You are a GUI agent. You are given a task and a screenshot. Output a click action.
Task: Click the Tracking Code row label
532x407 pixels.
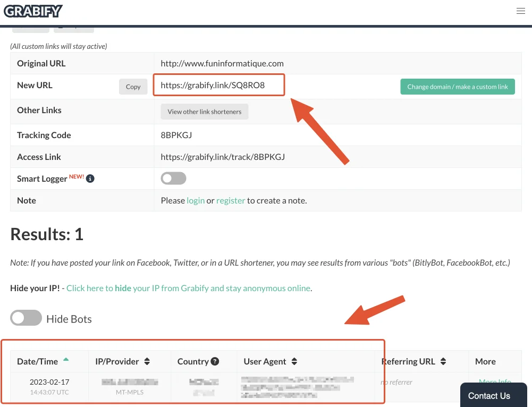44,135
